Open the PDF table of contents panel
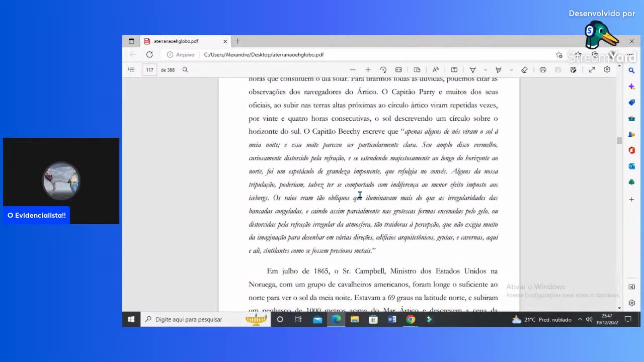644x362 pixels. [131, 70]
